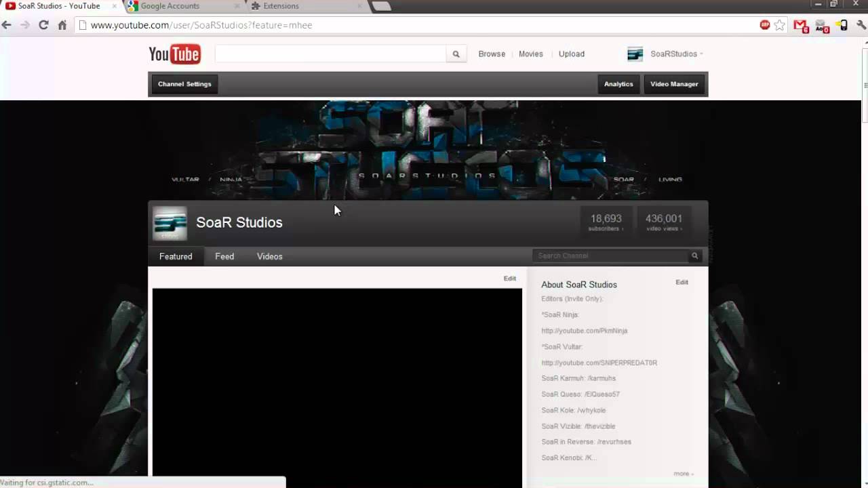This screenshot has width=868, height=488.
Task: Focus the YouTube search box
Action: [330, 54]
